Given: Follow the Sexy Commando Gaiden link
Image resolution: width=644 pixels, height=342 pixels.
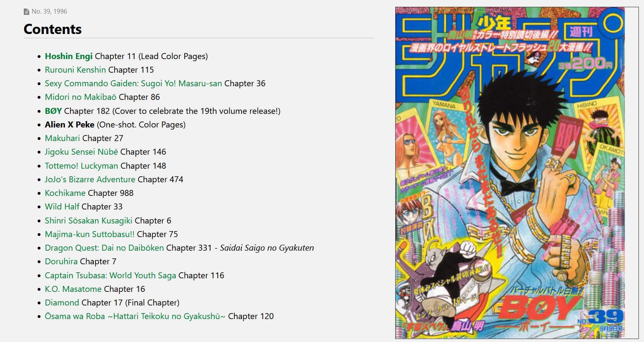Looking at the screenshot, I should tap(133, 83).
